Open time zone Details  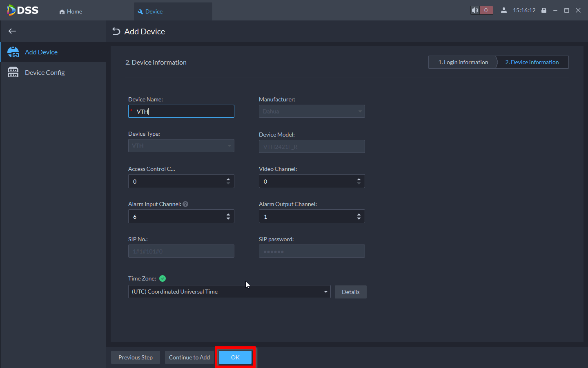tap(350, 292)
